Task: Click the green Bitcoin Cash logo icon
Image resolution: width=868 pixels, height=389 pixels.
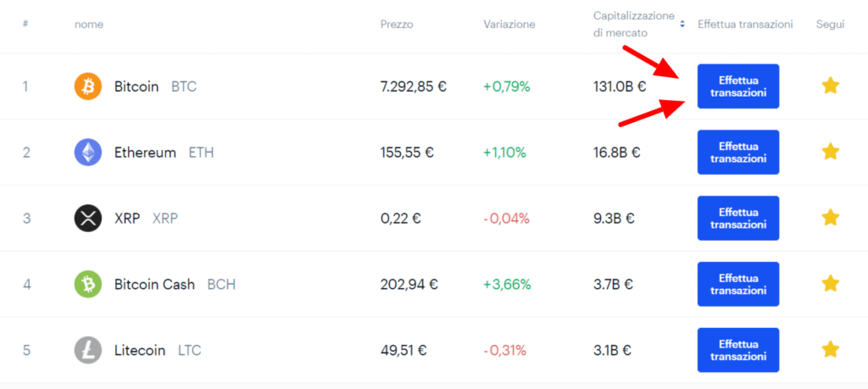Action: (88, 284)
